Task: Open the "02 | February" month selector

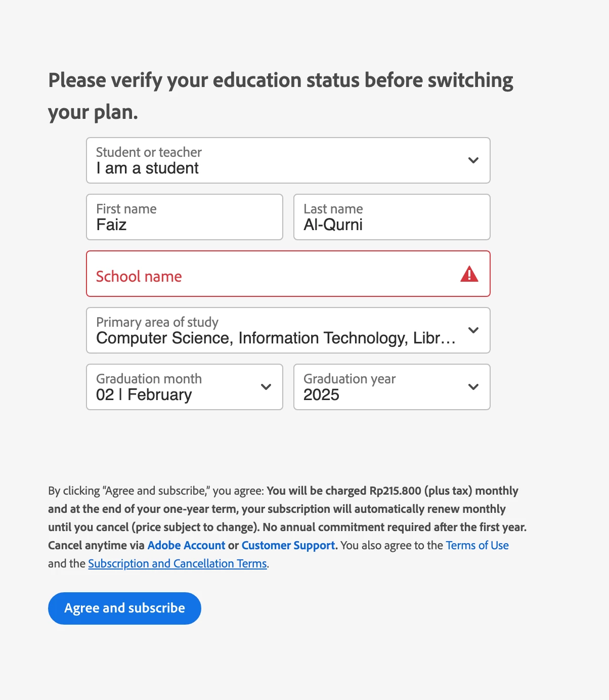Action: (185, 387)
